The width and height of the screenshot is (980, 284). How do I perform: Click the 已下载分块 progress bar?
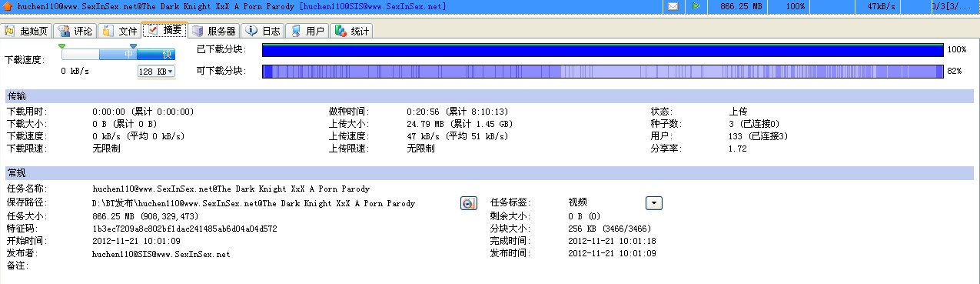[603, 50]
